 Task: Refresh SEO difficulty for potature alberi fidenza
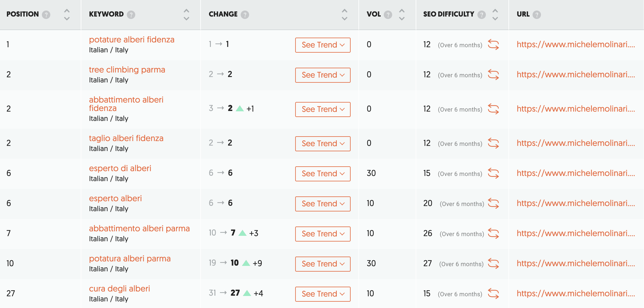tap(493, 45)
